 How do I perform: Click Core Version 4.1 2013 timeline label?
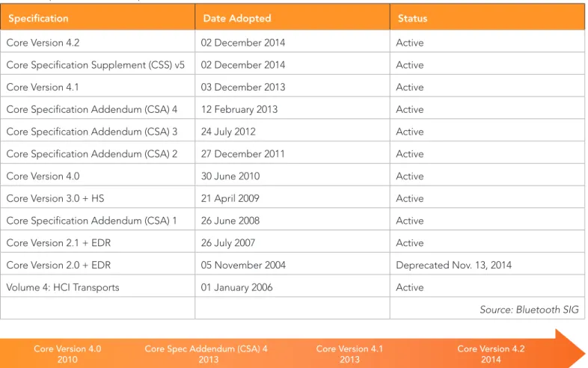(349, 354)
